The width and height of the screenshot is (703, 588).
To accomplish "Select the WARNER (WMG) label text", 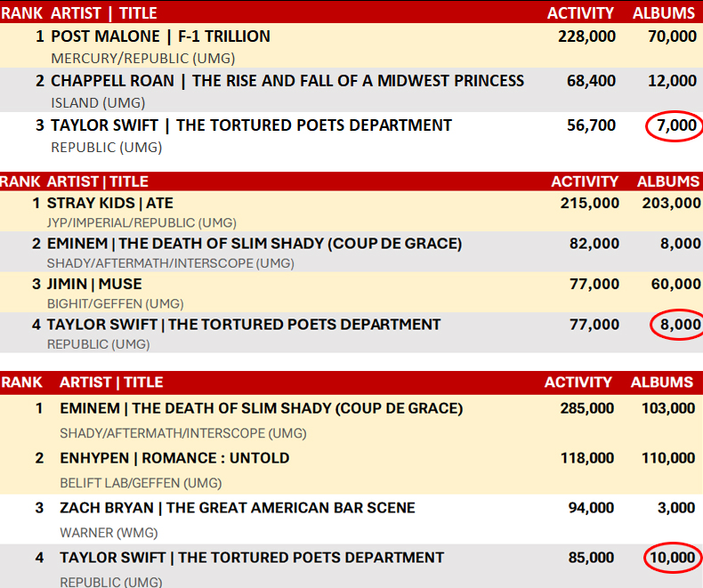I will pyautogui.click(x=109, y=533).
